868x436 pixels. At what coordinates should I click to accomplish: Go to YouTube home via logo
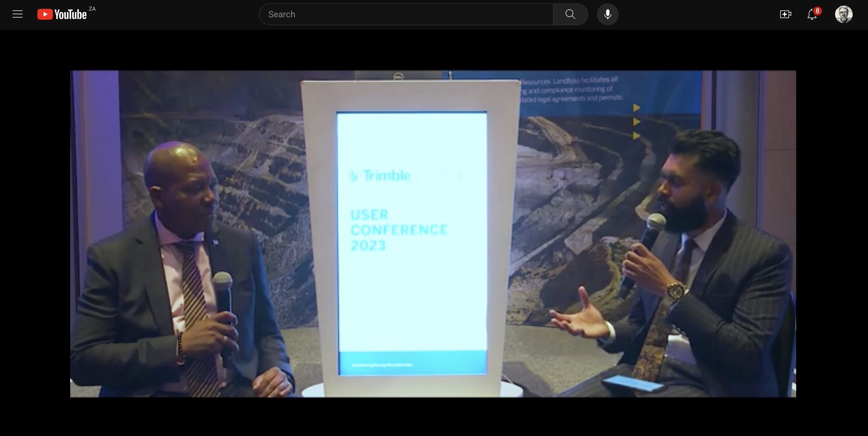coord(62,14)
